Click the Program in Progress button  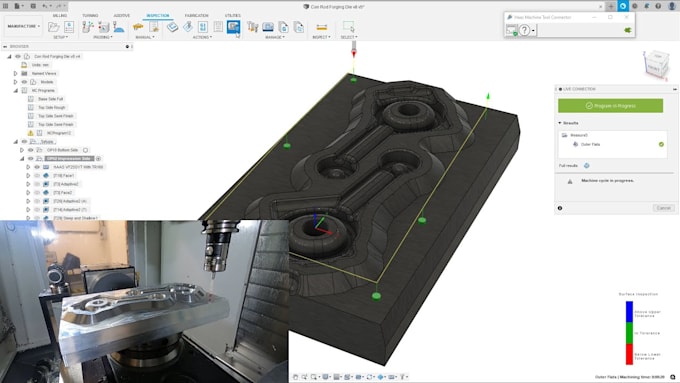pyautogui.click(x=610, y=106)
